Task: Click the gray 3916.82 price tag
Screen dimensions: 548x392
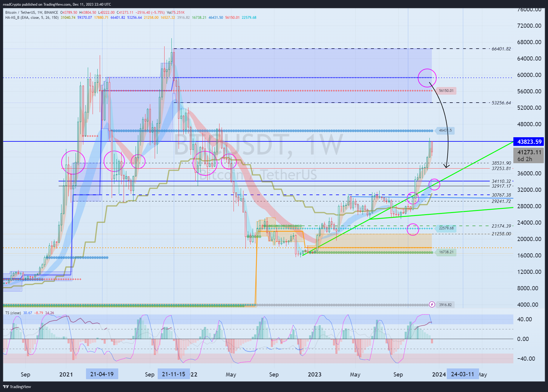Action: [445, 305]
